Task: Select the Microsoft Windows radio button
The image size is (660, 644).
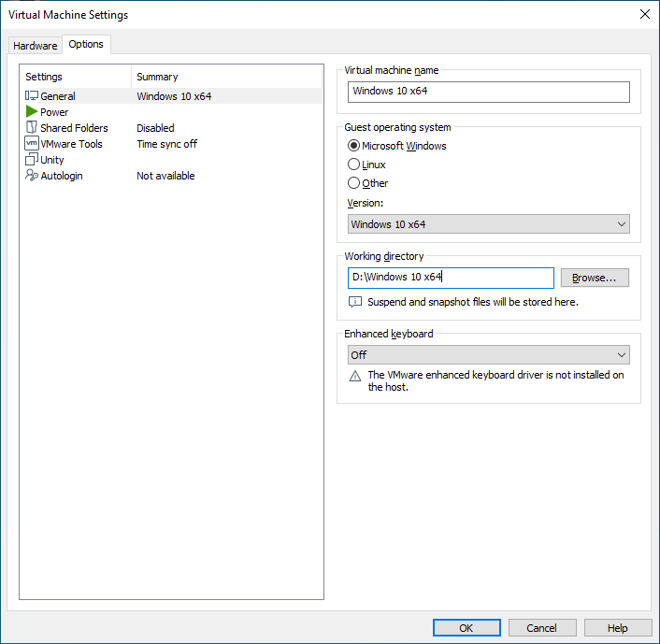Action: tap(353, 146)
